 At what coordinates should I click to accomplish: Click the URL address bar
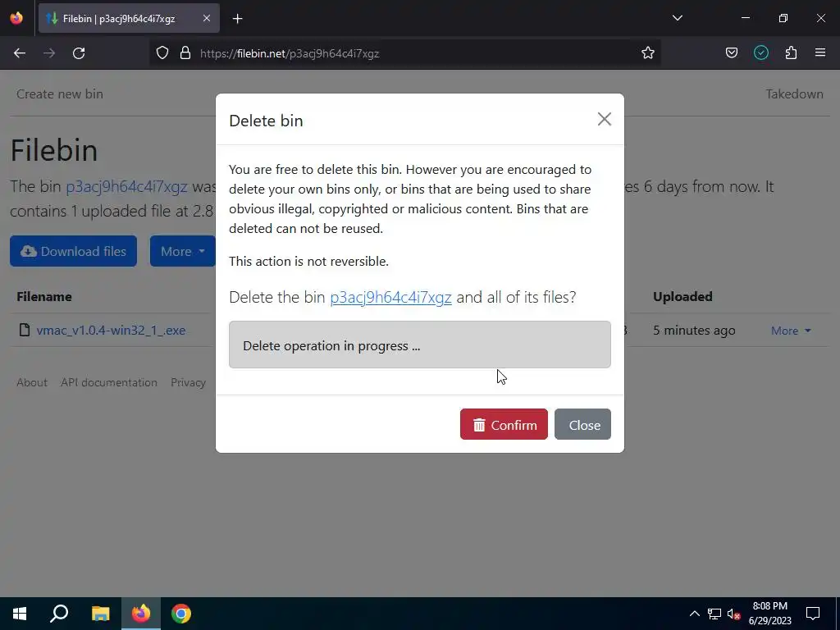click(x=404, y=53)
